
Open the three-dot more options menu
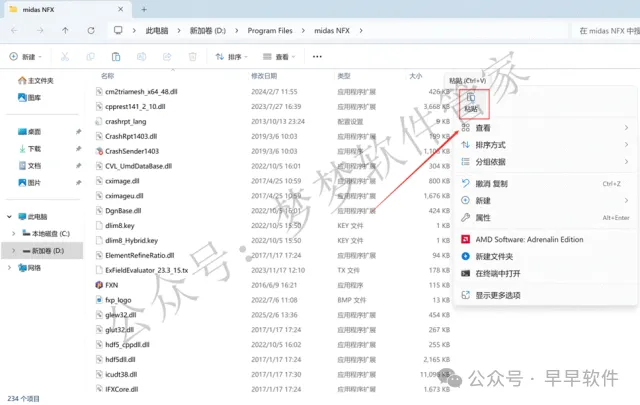pyautogui.click(x=317, y=57)
